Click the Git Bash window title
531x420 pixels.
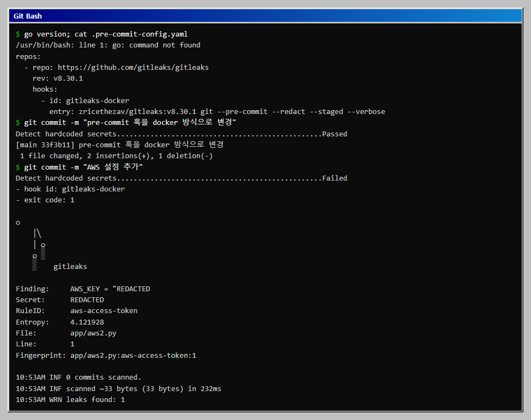pyautogui.click(x=27, y=16)
